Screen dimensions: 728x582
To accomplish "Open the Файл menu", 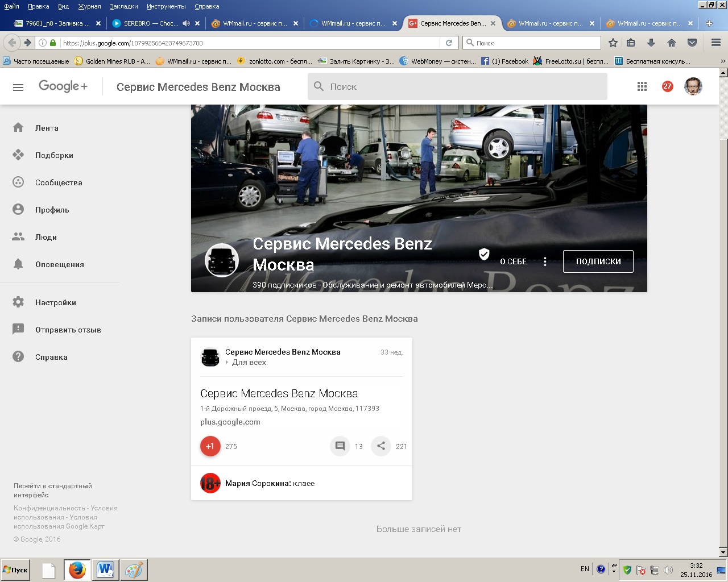I will click(x=11, y=6).
